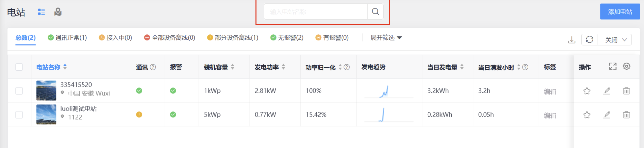Sort by 当日发电量 column
This screenshot has width=644, height=148.
click(x=462, y=67)
